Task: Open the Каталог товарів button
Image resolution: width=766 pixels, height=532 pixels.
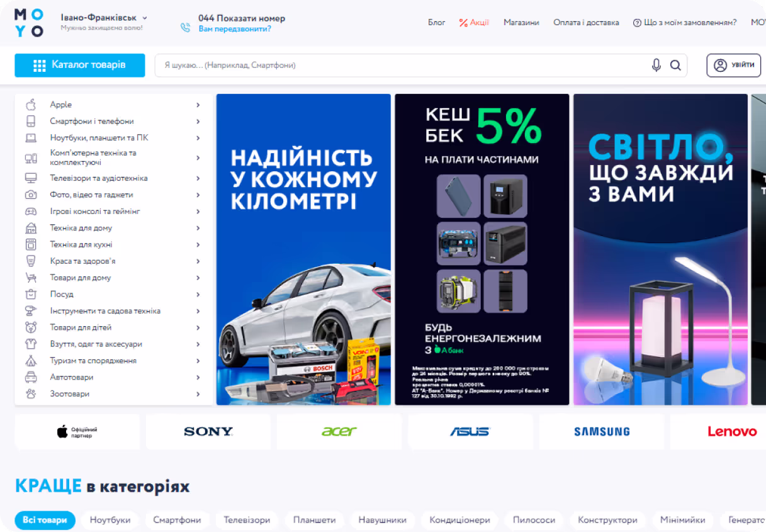Action: [80, 65]
